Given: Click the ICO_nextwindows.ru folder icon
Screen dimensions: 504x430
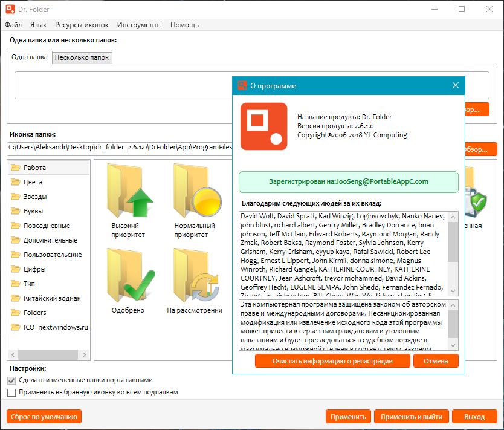Looking at the screenshot, I should coord(16,327).
